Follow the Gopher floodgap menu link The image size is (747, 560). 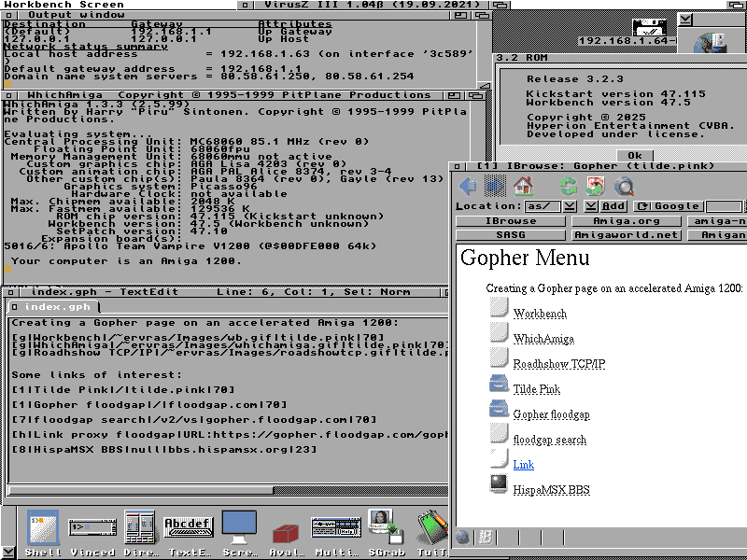pos(551,414)
